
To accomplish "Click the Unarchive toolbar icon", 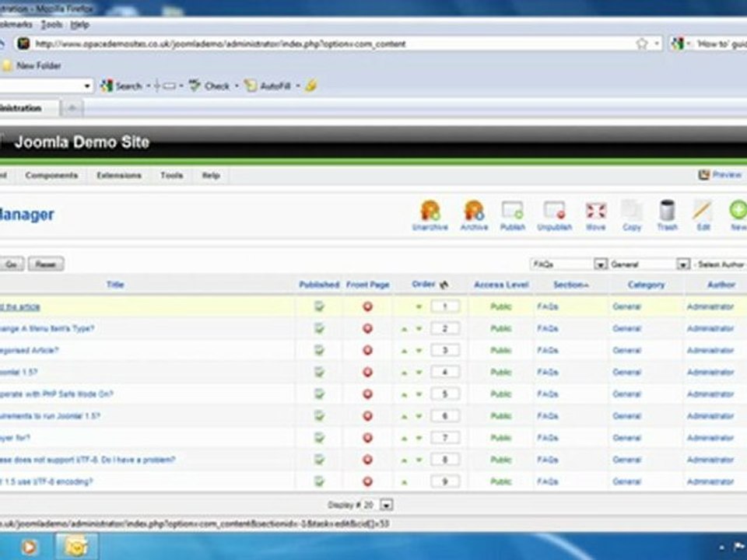I will point(430,216).
